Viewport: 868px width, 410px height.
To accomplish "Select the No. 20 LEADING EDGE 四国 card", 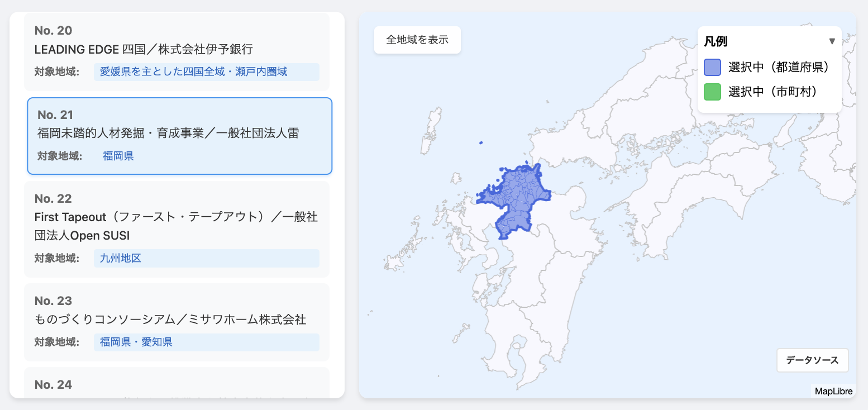I will (177, 52).
